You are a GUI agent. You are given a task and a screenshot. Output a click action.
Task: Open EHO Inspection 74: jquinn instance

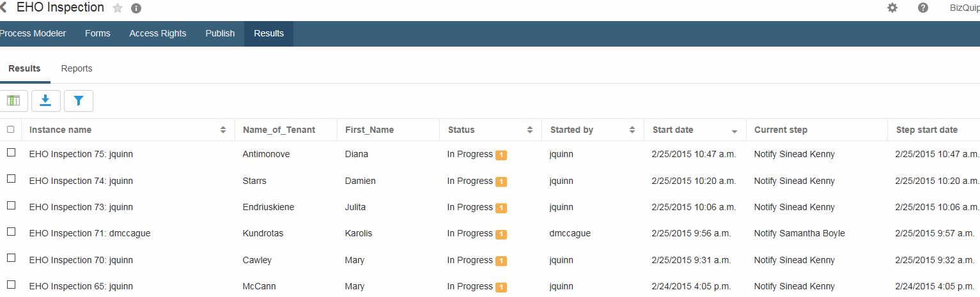(x=81, y=181)
